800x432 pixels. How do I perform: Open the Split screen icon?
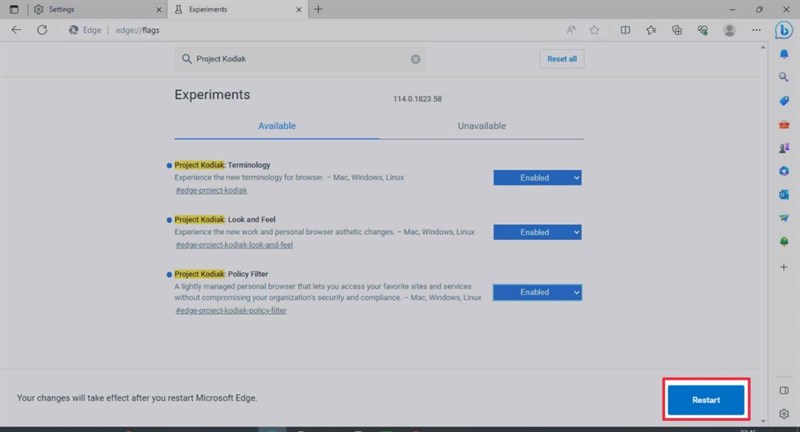(625, 30)
